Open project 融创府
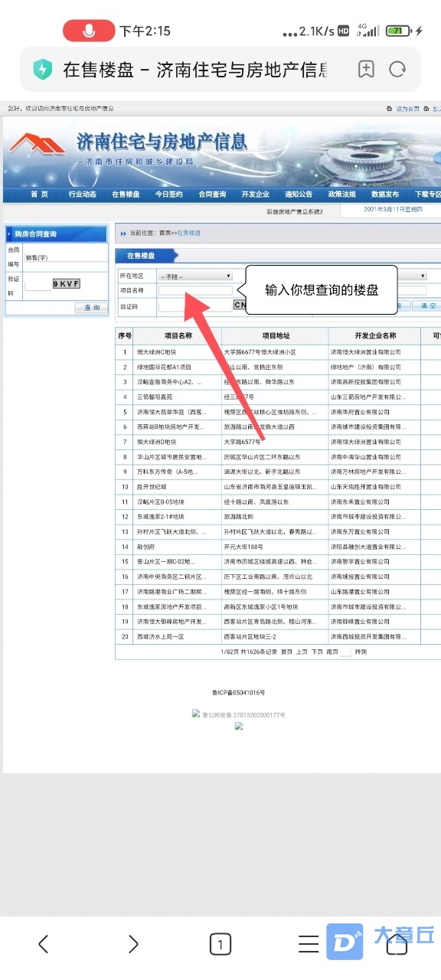Screen dimensions: 441x980 (x=146, y=546)
